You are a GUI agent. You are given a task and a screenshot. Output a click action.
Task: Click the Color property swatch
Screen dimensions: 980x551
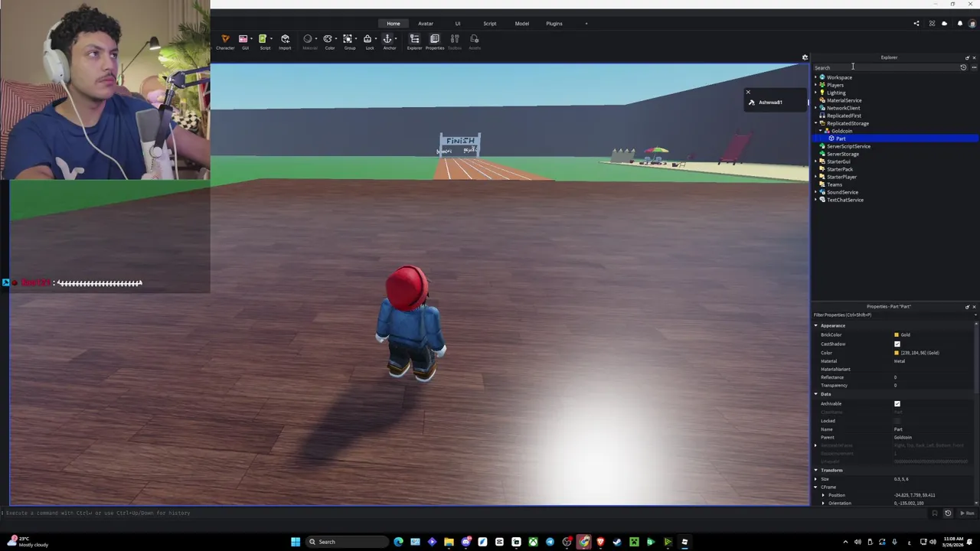point(897,353)
